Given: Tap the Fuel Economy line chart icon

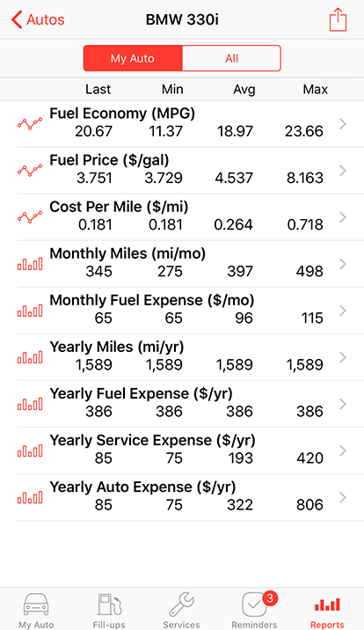Looking at the screenshot, I should point(30,124).
